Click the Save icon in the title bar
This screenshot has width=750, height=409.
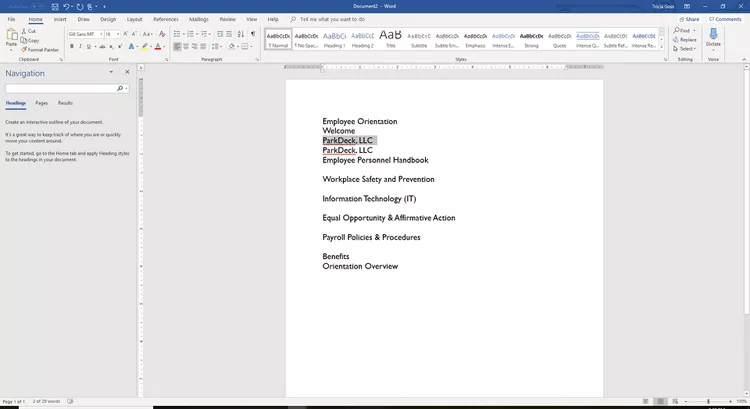coord(55,7)
